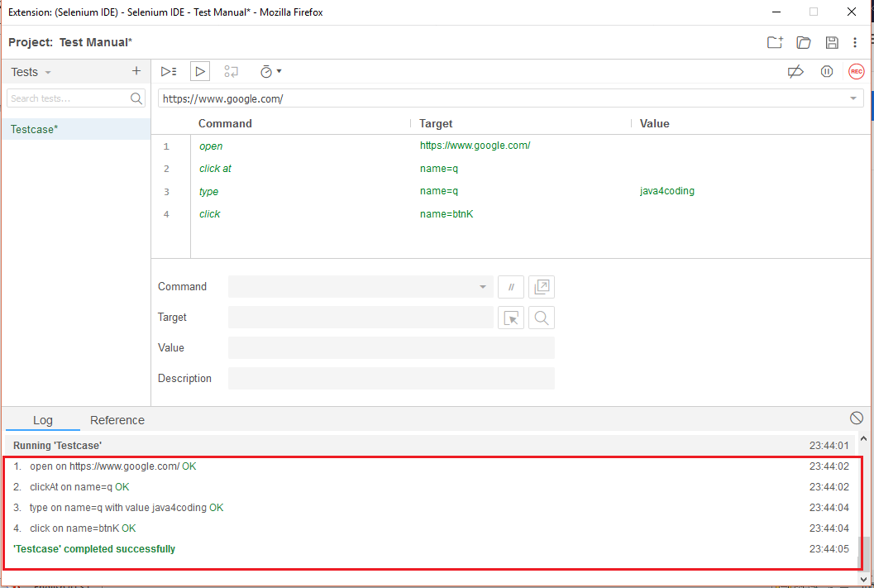Click the Target input field
The height and width of the screenshot is (588, 874).
click(x=361, y=317)
